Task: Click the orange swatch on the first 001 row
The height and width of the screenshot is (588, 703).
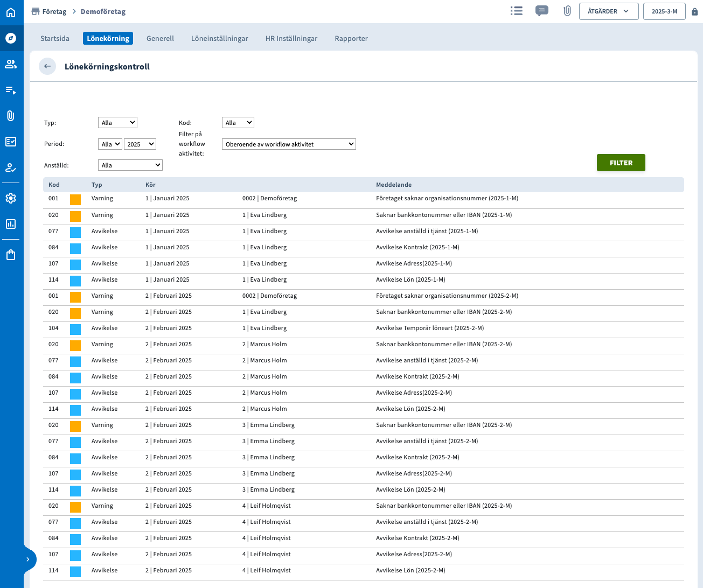Action: (x=75, y=200)
